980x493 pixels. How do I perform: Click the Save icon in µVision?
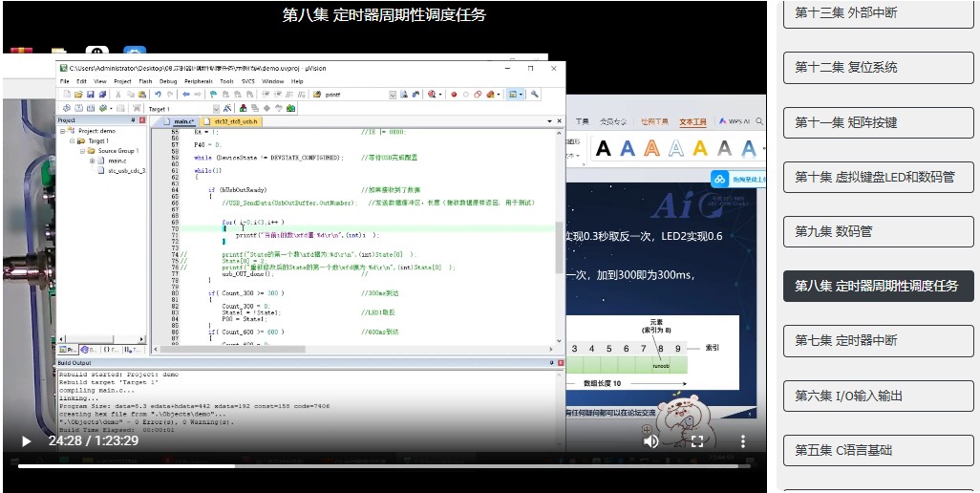tap(91, 95)
